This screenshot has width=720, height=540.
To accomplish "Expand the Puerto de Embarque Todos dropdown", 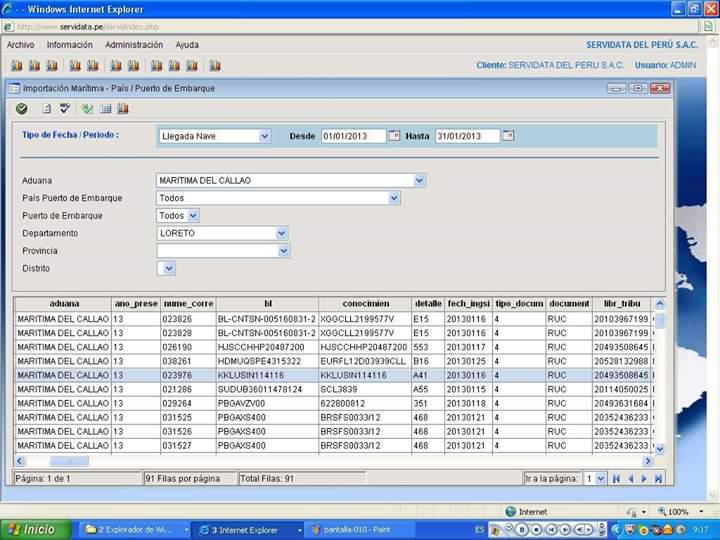I will (x=193, y=215).
